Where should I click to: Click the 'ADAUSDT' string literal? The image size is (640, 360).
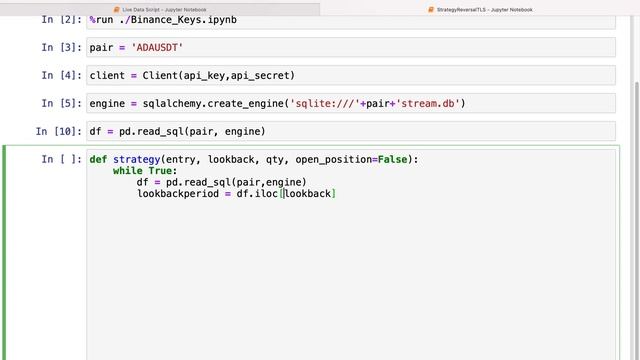157,47
